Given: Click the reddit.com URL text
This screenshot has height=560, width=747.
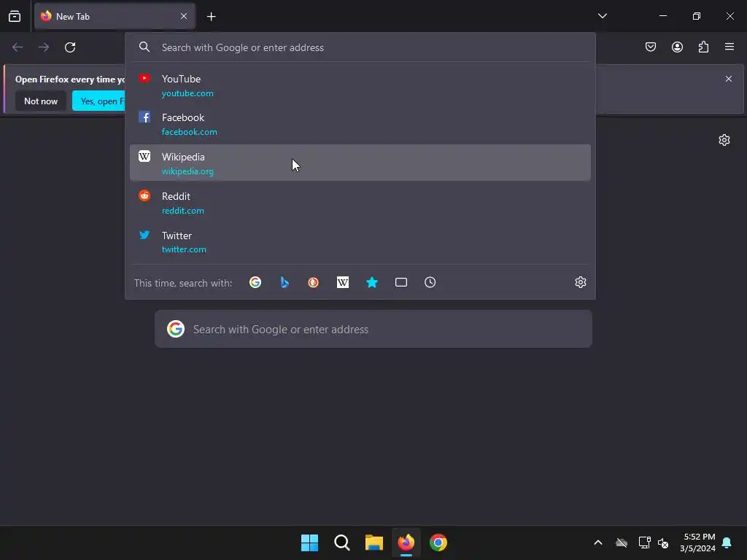Looking at the screenshot, I should [183, 211].
